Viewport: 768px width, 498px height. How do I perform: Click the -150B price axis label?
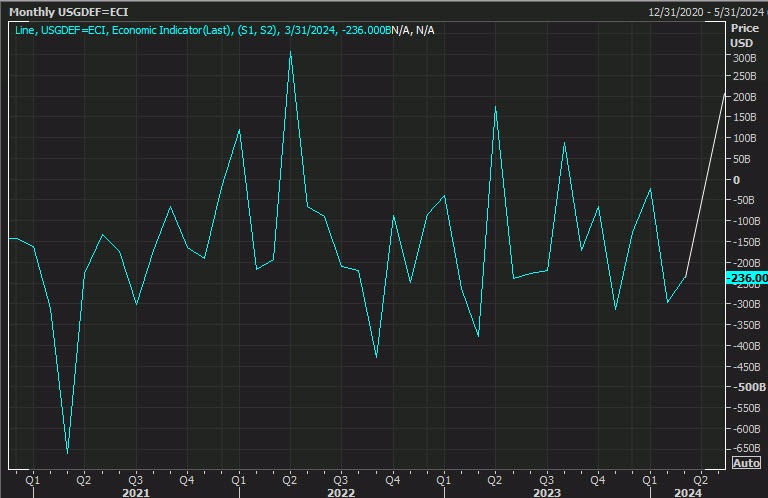745,242
